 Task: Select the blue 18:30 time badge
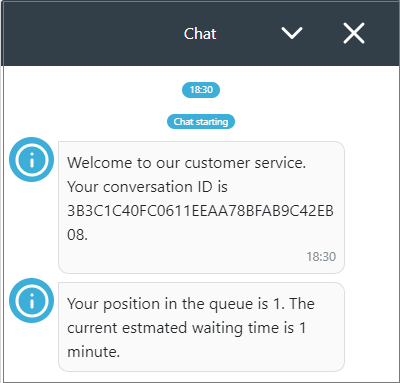[201, 90]
